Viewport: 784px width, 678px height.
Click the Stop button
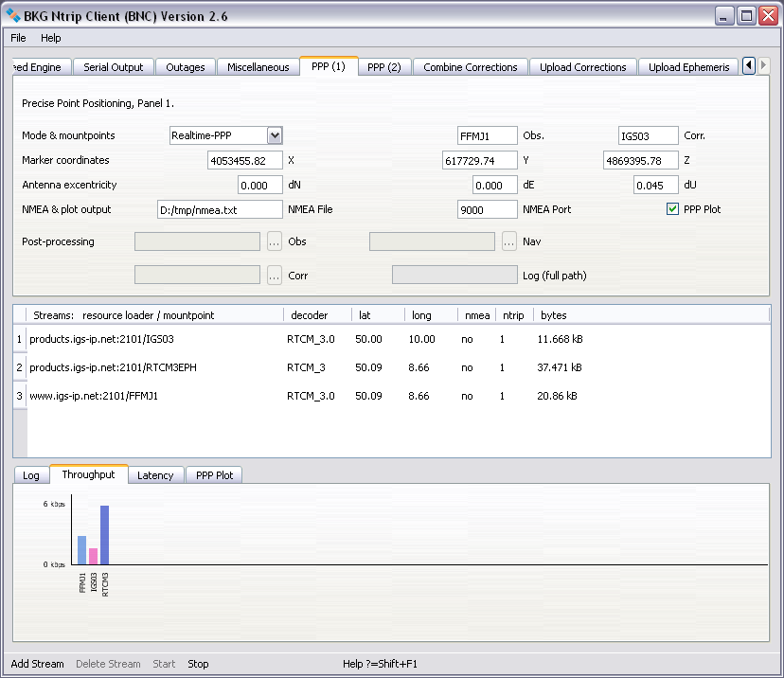click(198, 664)
